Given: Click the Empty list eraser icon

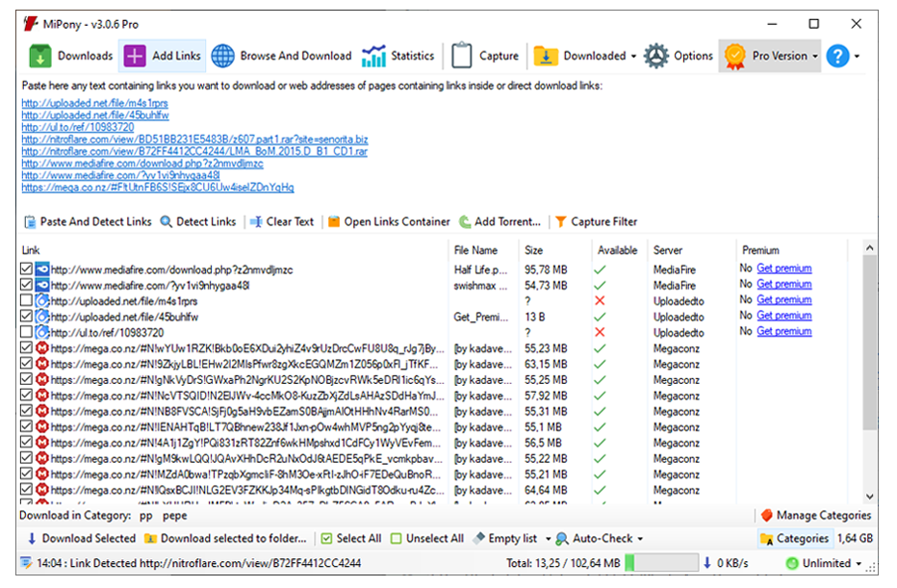Looking at the screenshot, I should (x=479, y=538).
